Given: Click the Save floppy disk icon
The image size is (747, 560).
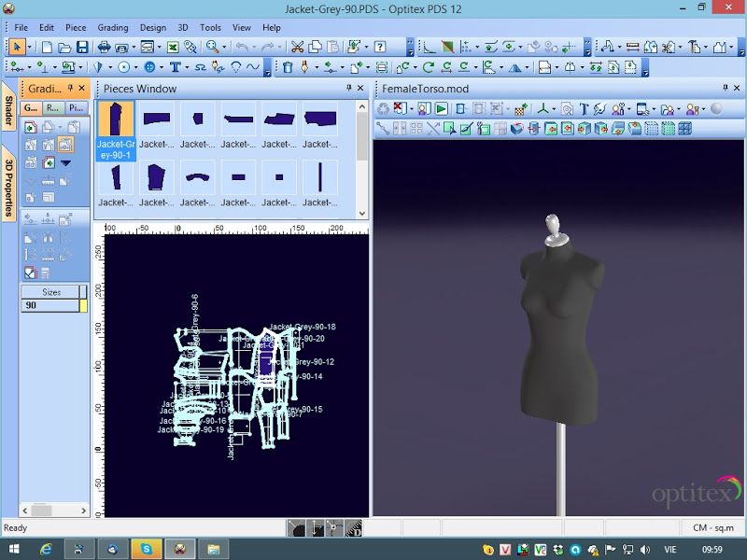Looking at the screenshot, I should coord(82,47).
